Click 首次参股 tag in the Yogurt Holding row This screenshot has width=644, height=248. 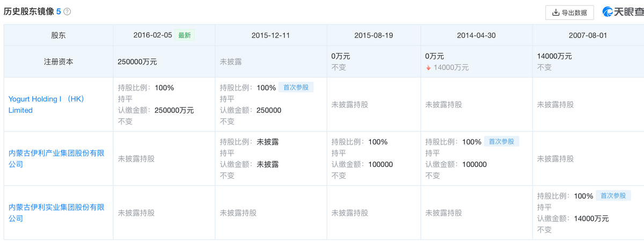pyautogui.click(x=296, y=87)
